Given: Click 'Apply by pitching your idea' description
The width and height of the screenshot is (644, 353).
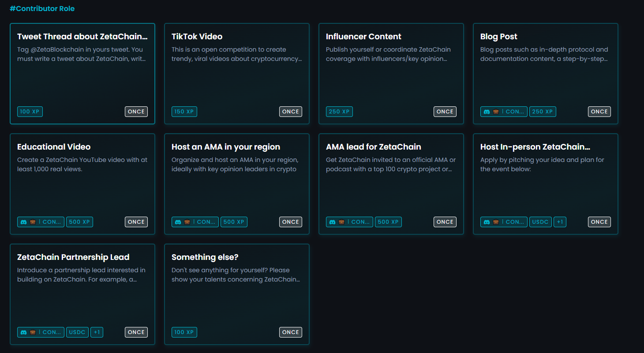Looking at the screenshot, I should click(x=542, y=165).
